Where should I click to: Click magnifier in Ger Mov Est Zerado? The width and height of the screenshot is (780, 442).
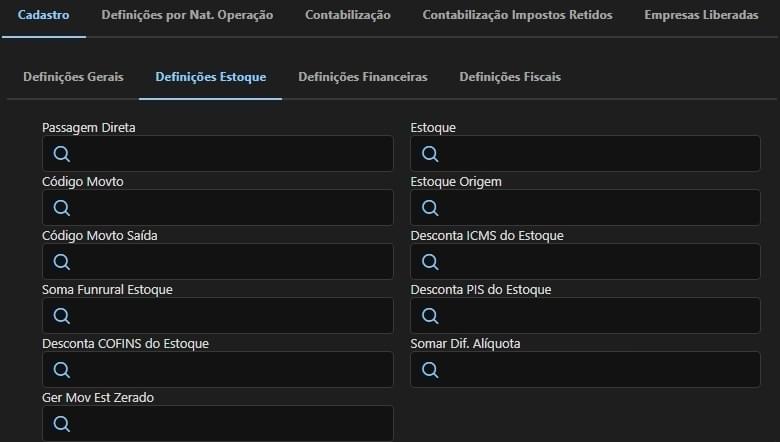(x=61, y=424)
